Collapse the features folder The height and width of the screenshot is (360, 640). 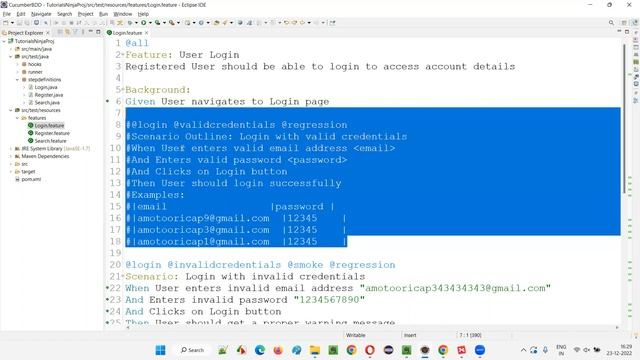coord(18,118)
